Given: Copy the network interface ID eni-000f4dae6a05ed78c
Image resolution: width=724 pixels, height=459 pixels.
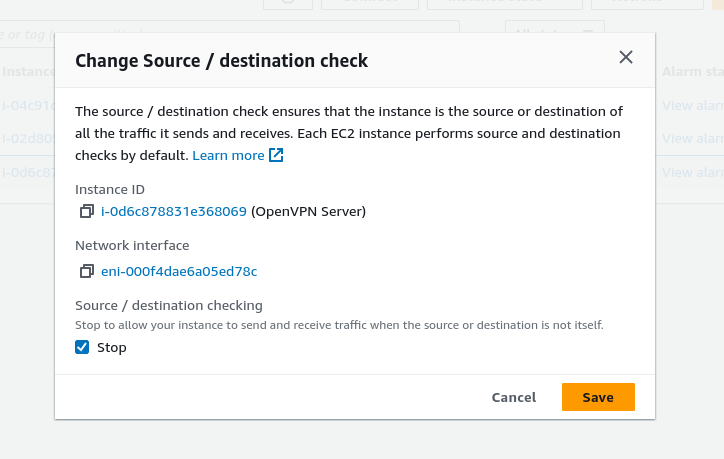Looking at the screenshot, I should [x=87, y=271].
